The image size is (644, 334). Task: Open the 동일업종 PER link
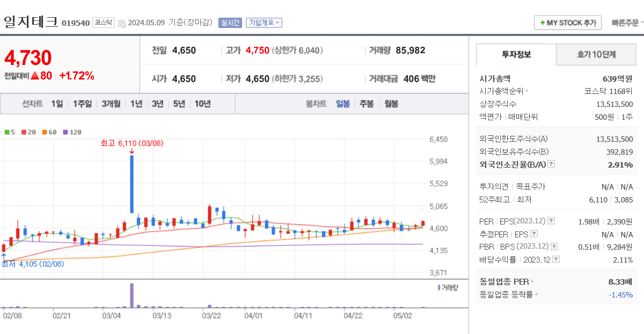point(504,281)
